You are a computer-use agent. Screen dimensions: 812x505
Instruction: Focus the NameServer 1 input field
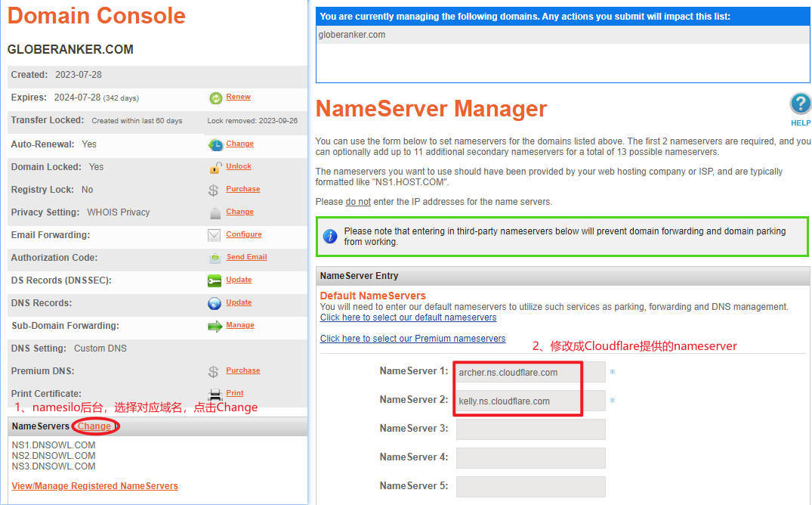point(530,372)
